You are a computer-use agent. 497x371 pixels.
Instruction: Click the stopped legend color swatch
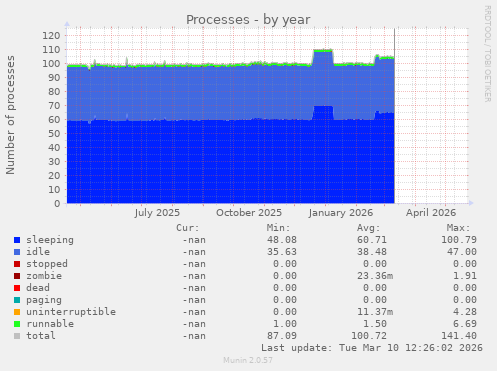(x=17, y=264)
